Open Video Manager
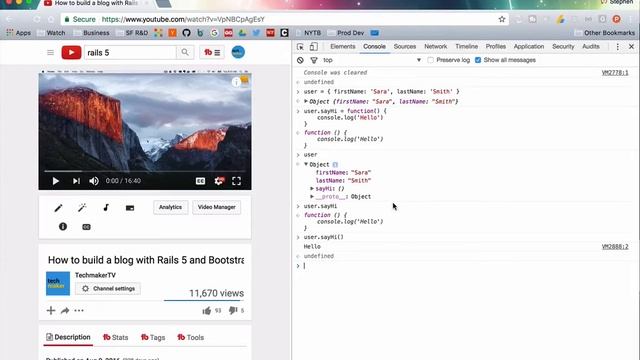Viewport: 640px width, 360px height. [217, 207]
